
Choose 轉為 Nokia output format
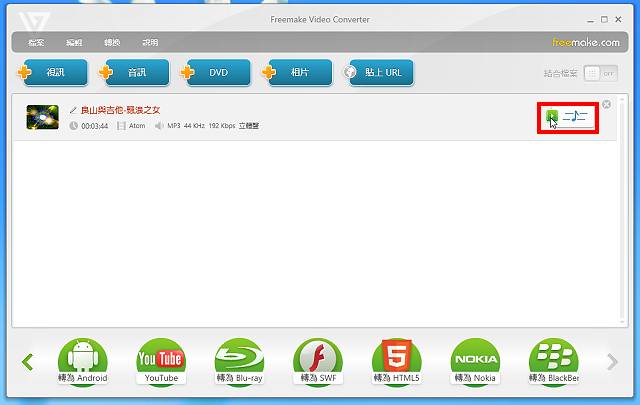475,362
